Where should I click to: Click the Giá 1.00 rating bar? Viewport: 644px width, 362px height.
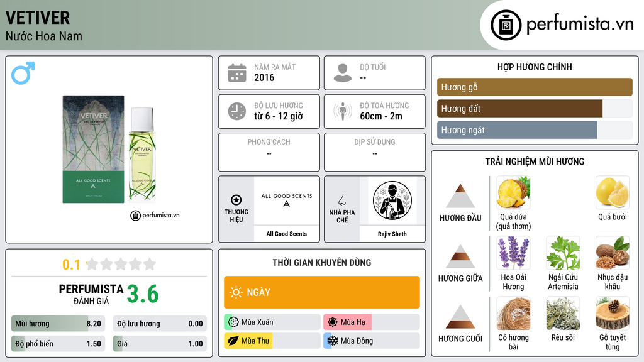pos(160,344)
